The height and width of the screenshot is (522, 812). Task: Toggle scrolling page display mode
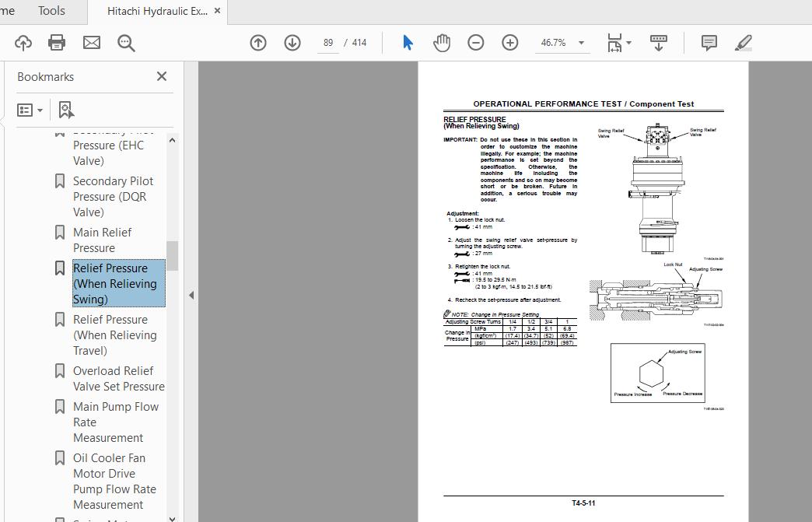pyautogui.click(x=658, y=43)
